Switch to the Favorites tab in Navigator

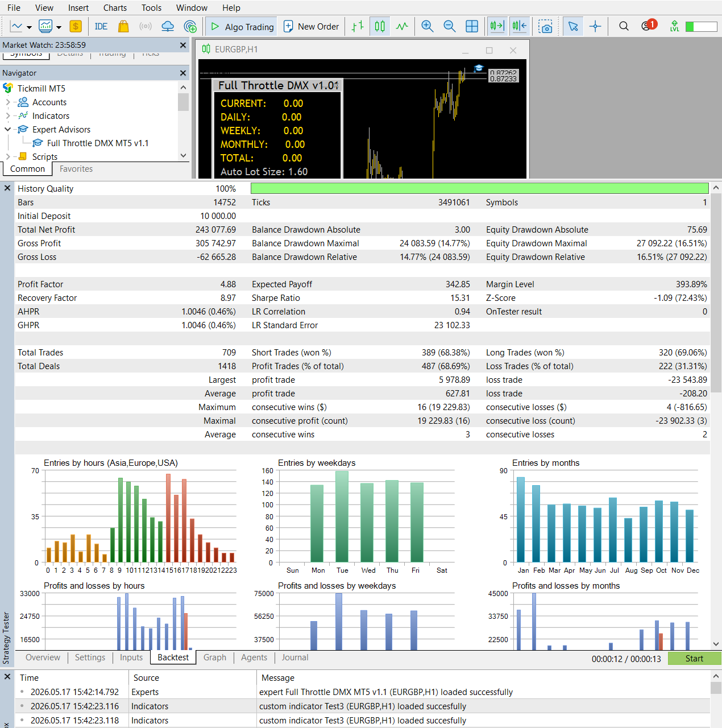(76, 169)
